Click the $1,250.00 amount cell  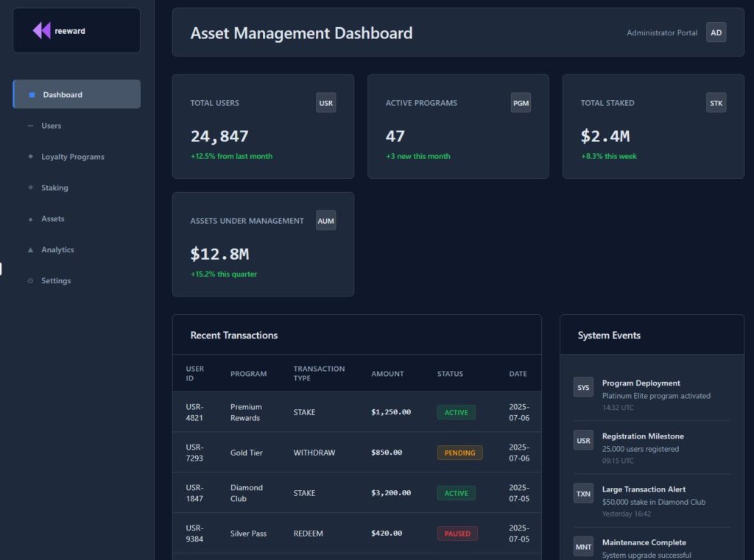click(x=391, y=412)
